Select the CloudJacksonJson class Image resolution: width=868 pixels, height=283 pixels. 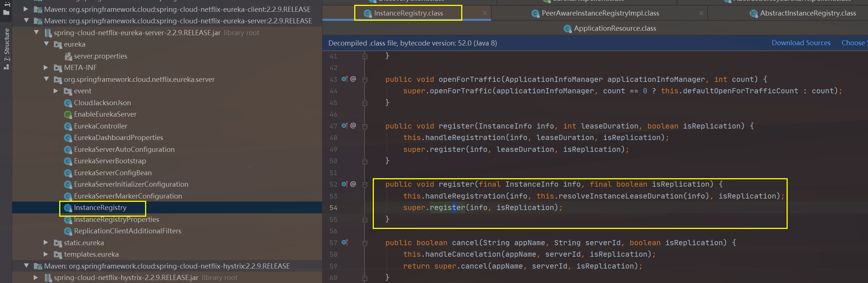point(102,103)
